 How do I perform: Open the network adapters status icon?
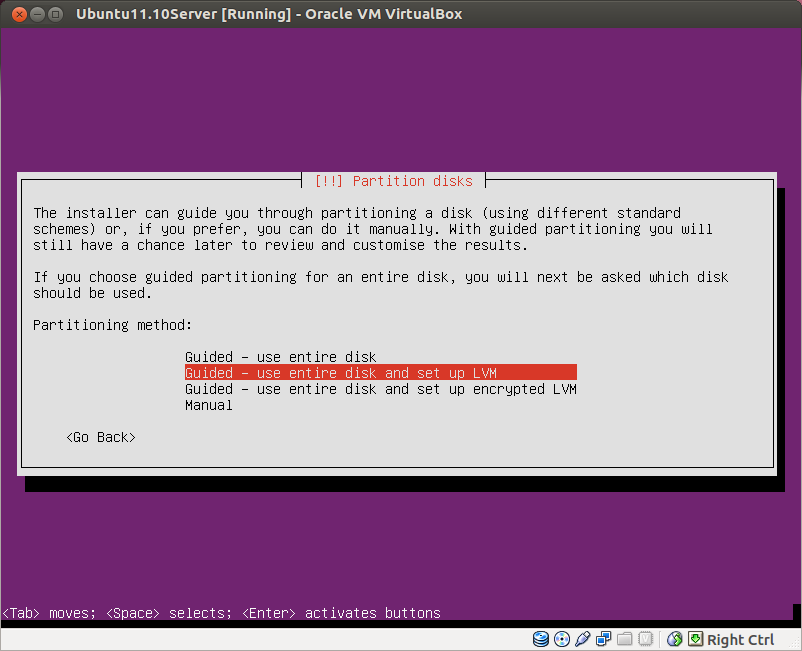(x=603, y=639)
